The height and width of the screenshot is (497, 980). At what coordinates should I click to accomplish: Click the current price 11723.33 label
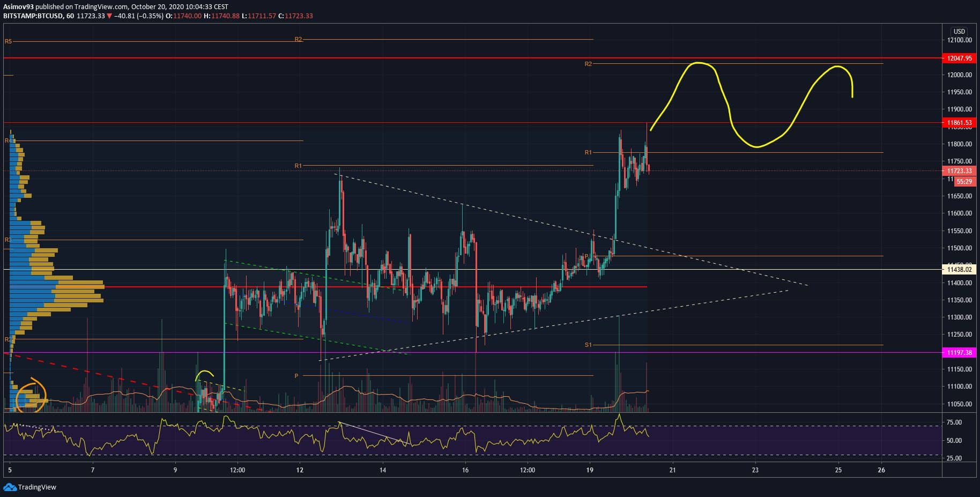coord(959,171)
